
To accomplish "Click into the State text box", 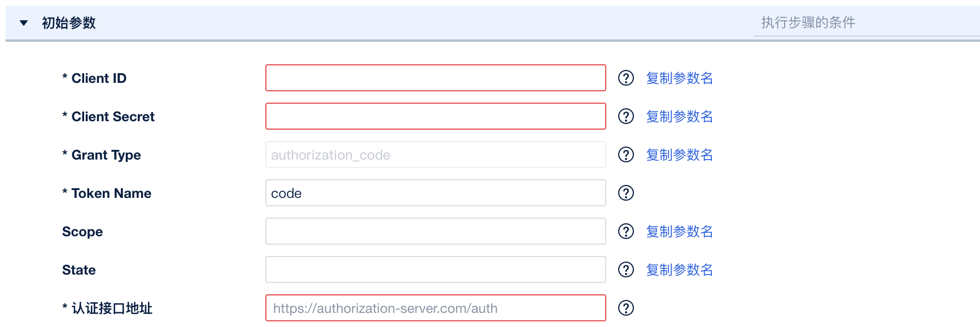I will point(435,269).
